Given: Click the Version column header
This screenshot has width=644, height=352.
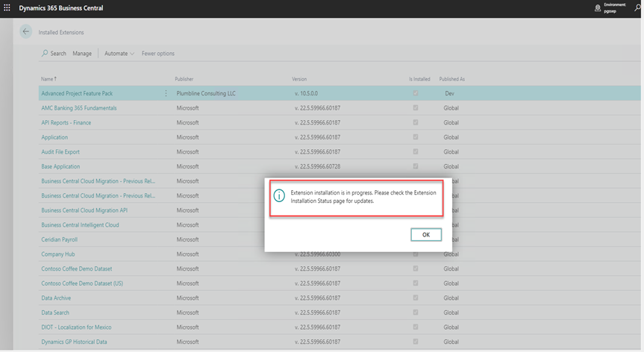Looking at the screenshot, I should pyautogui.click(x=299, y=79).
